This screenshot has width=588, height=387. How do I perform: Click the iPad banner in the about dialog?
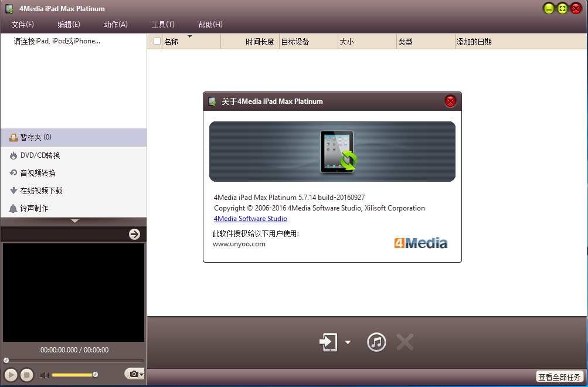pyautogui.click(x=332, y=151)
